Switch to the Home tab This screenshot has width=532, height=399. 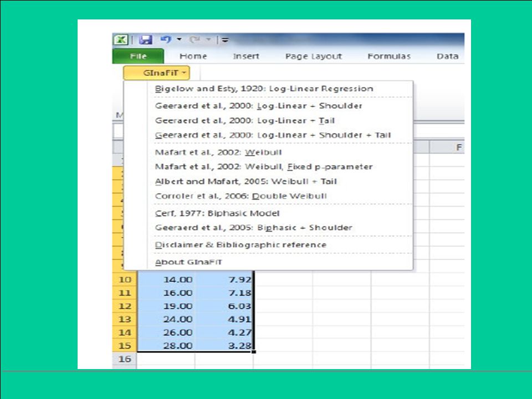point(193,57)
